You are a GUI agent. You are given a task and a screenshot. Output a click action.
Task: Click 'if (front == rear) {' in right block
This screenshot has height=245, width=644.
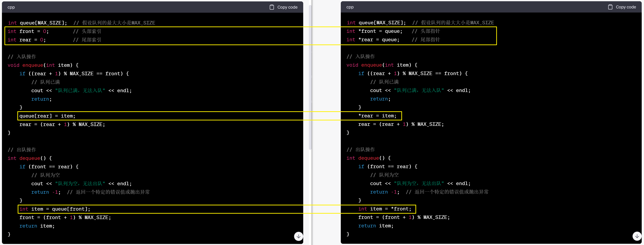tap(388, 166)
